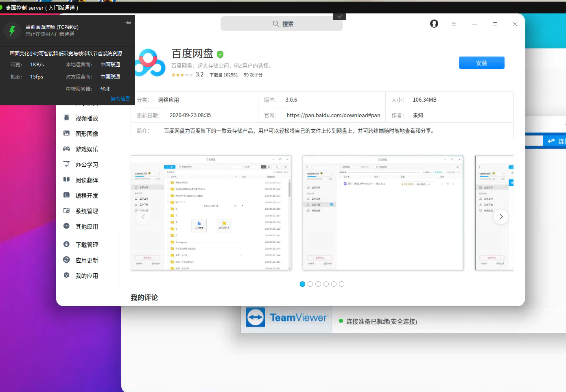The image size is (566, 392).
Task: Click the 复制信息 link
Action: click(x=120, y=98)
